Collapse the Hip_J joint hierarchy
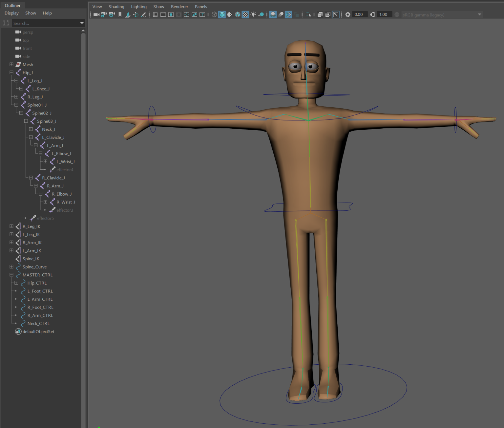 click(x=11, y=73)
